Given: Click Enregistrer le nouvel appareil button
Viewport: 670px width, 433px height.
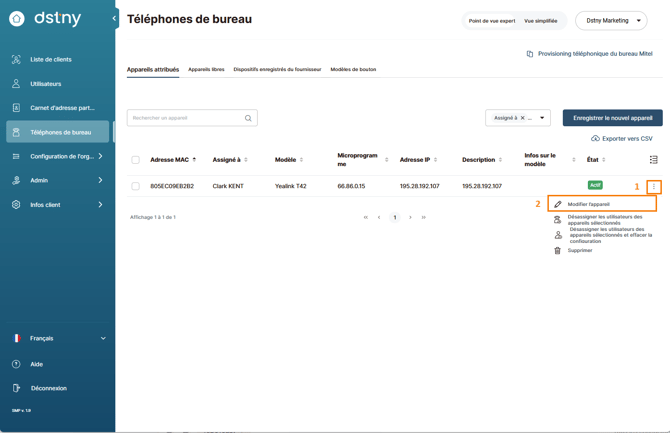Looking at the screenshot, I should (x=612, y=118).
